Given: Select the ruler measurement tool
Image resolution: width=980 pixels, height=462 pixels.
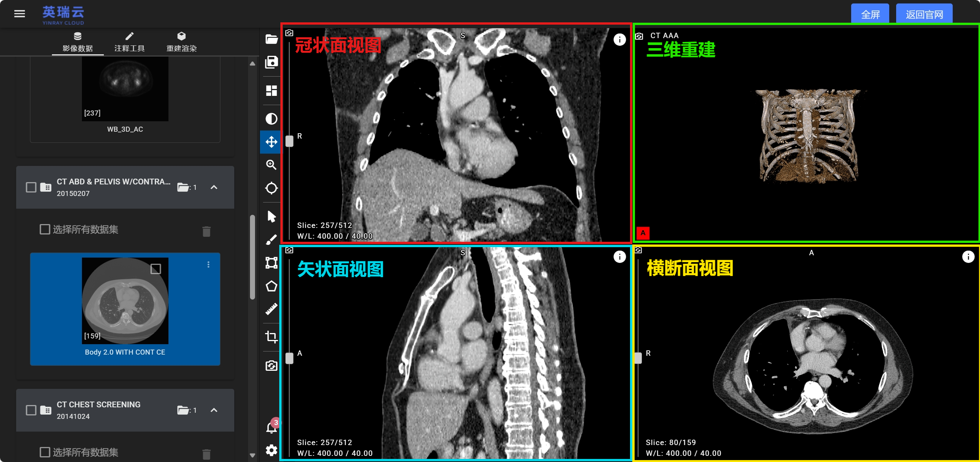Looking at the screenshot, I should [272, 309].
